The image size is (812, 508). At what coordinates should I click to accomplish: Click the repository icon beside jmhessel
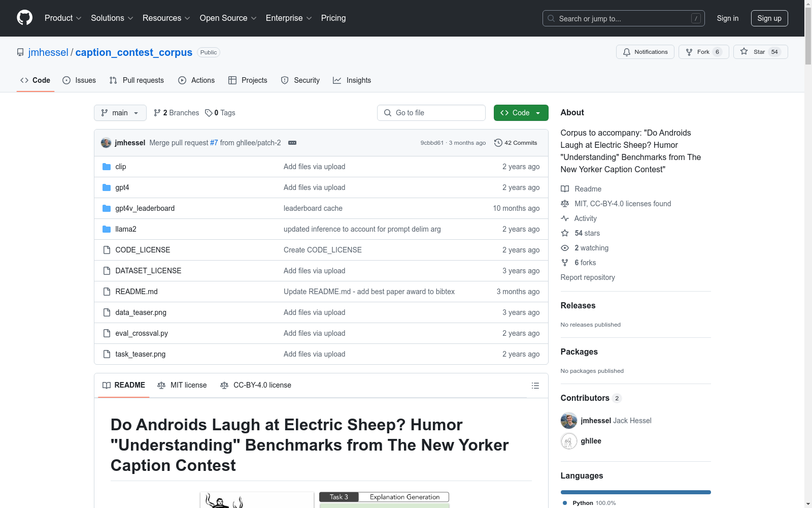coord(20,52)
